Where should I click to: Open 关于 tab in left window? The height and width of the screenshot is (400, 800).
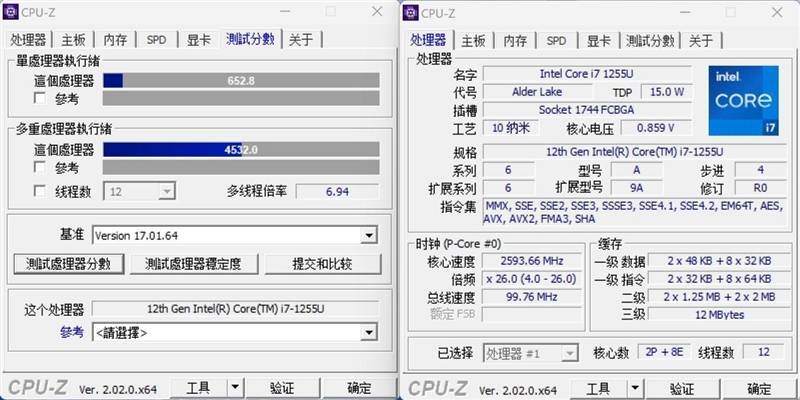(x=301, y=40)
